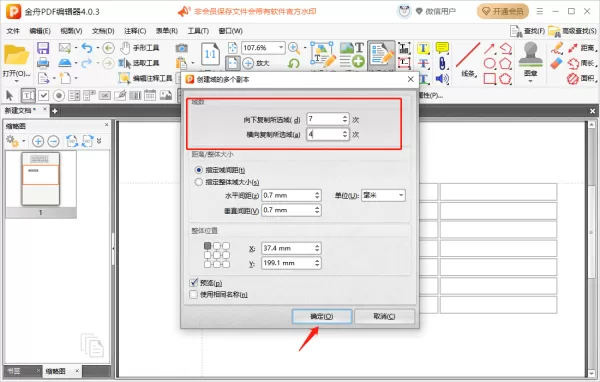Open the 编辑(E) menu
Viewport: 600px width, 382px height.
(40, 31)
